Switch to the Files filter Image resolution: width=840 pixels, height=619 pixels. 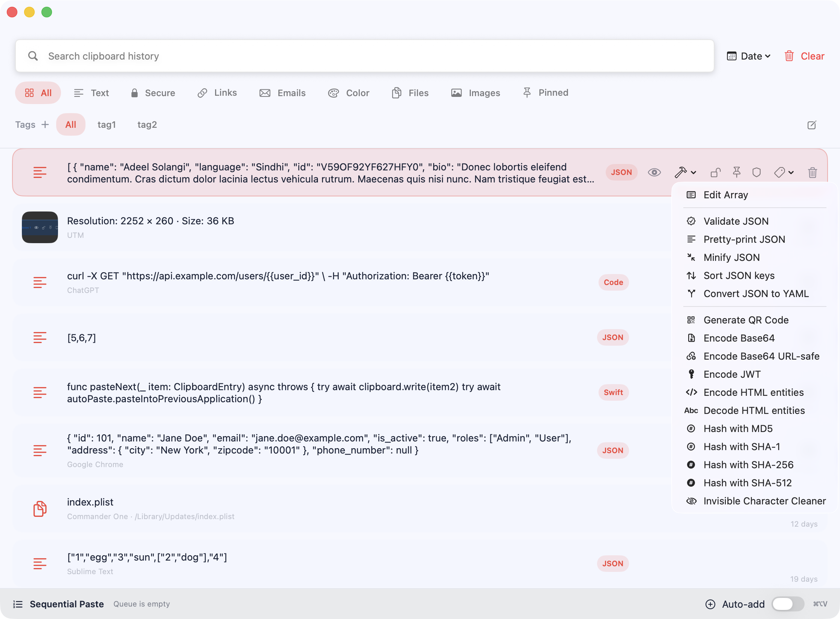(410, 93)
